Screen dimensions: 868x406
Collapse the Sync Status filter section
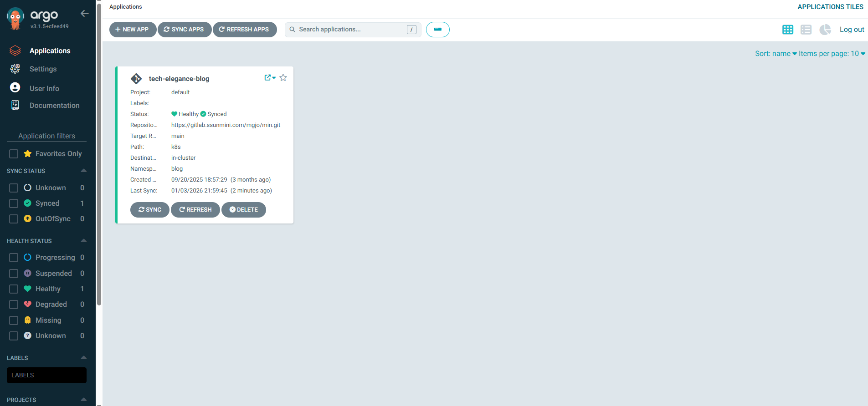tap(83, 171)
